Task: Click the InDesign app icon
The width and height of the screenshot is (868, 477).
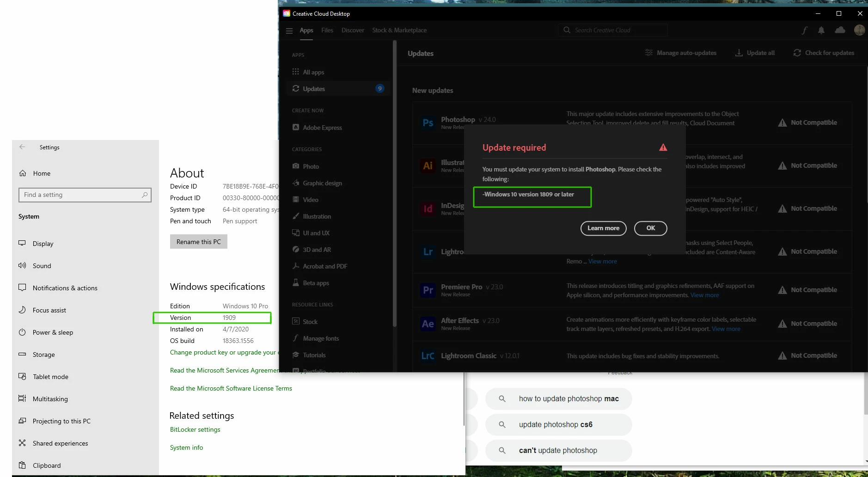Action: [428, 209]
